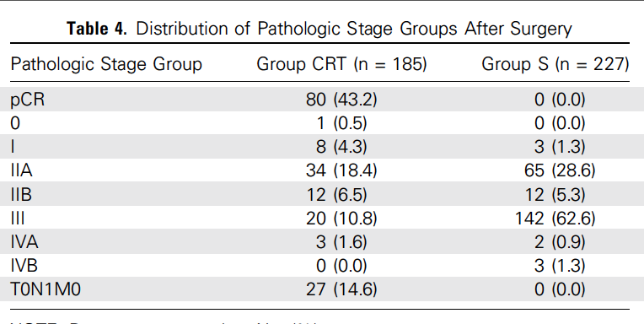Click the IIA row label
644x324 pixels.
tap(21, 170)
